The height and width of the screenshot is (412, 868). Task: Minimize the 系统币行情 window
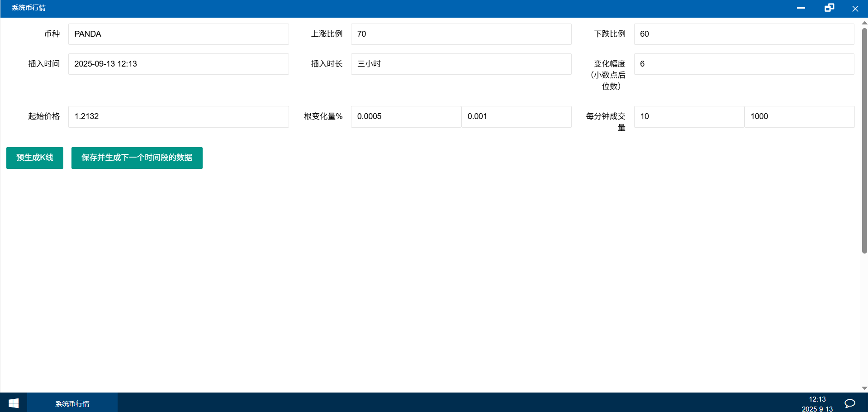tap(801, 8)
